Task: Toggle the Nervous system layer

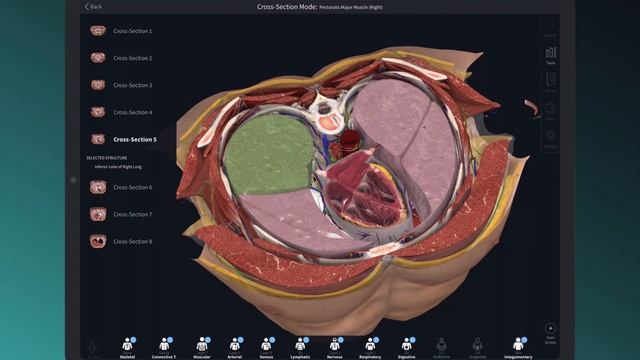Action: point(335,347)
